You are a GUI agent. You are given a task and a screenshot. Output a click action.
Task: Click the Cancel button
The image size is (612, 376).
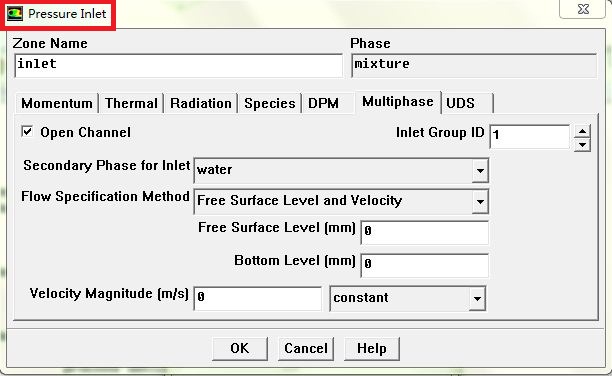pos(306,348)
